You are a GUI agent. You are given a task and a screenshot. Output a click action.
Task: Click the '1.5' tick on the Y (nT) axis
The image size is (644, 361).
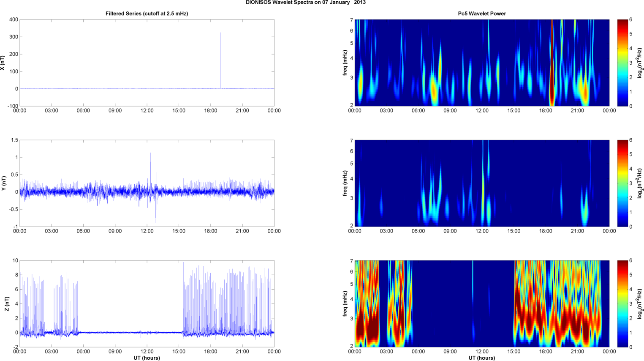click(x=15, y=140)
